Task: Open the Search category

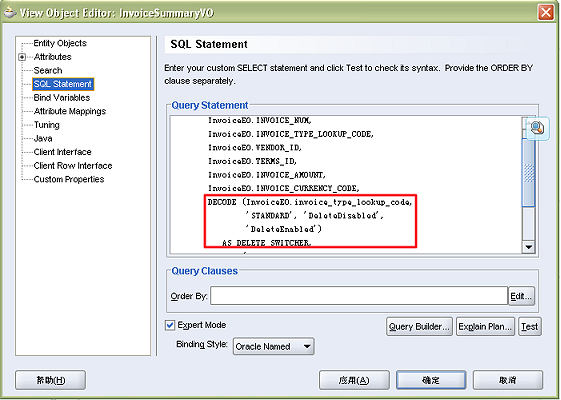Action: tap(48, 70)
